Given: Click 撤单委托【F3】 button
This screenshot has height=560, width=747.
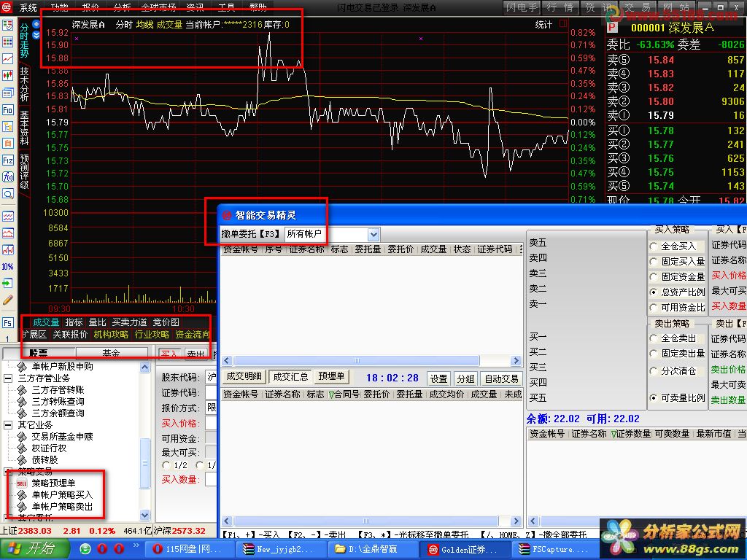Looking at the screenshot, I should click(251, 234).
